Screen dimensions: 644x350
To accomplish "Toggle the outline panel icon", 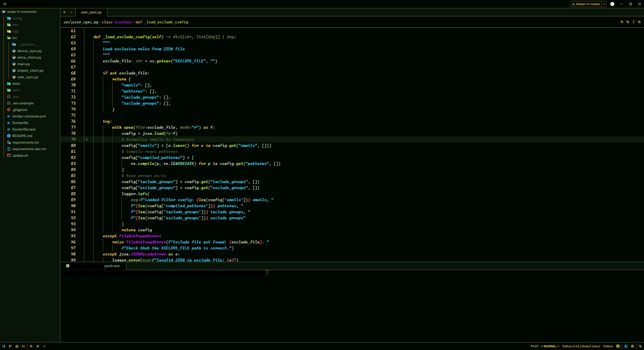I will [x=23, y=346].
